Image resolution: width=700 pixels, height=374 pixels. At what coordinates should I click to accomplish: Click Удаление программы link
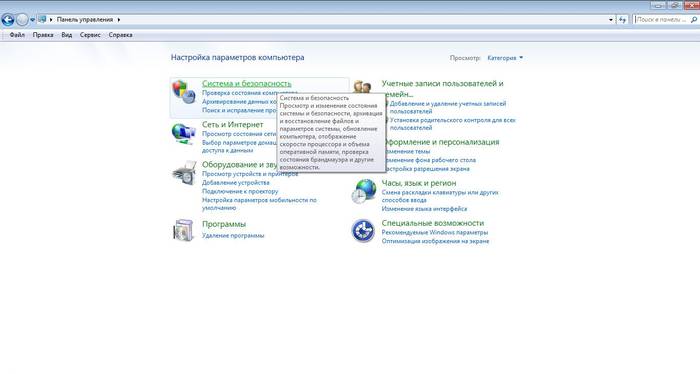pos(233,235)
